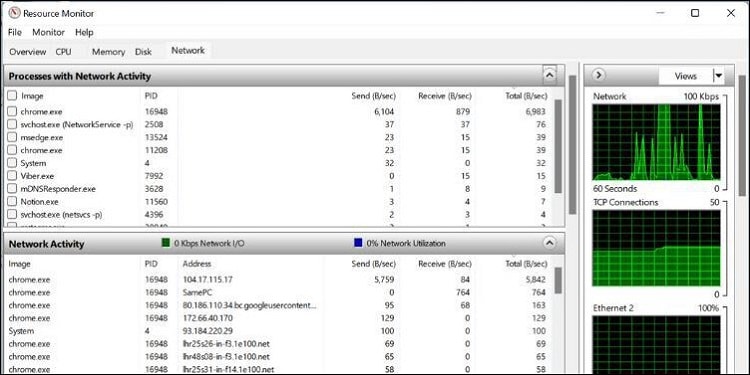750x375 pixels.
Task: Click the green Network I/O legend swatch
Action: pos(166,243)
